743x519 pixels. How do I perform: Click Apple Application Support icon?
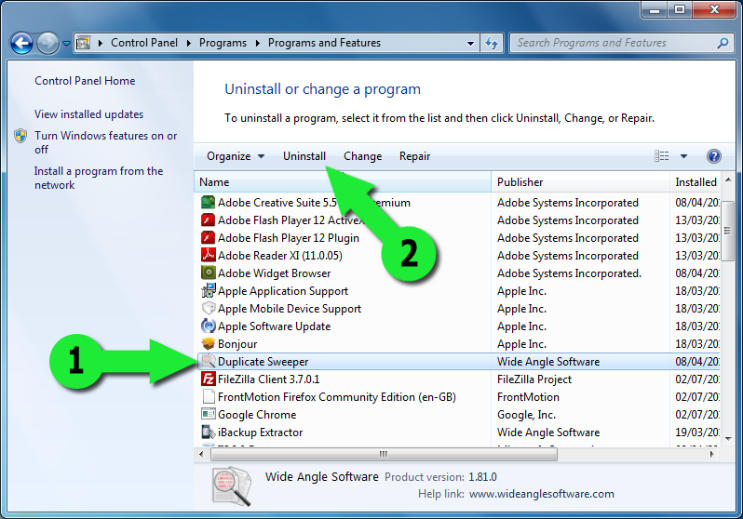point(208,291)
